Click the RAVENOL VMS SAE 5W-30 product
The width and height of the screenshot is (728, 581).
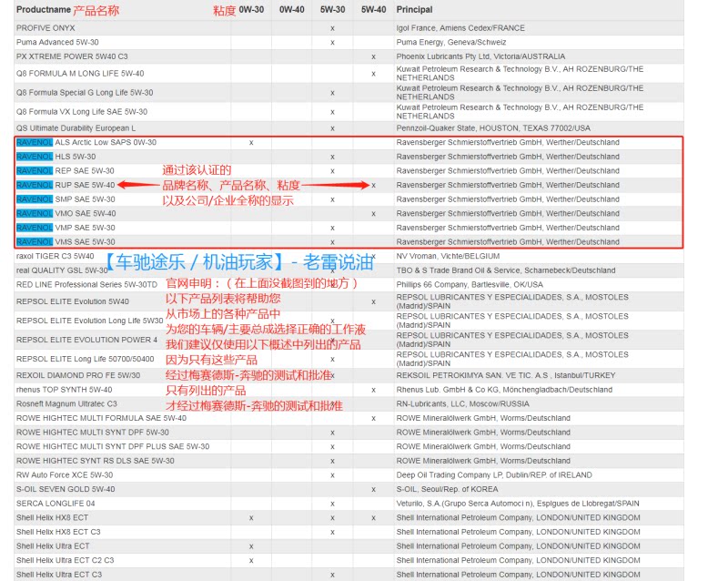pyautogui.click(x=66, y=241)
